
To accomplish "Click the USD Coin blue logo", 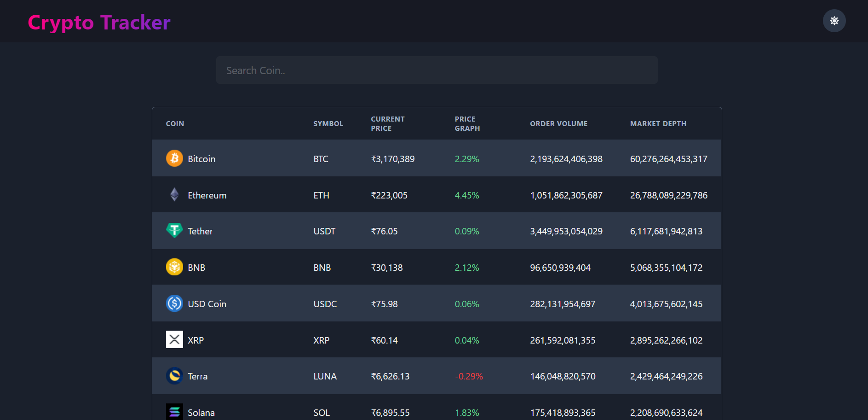I will pyautogui.click(x=174, y=303).
